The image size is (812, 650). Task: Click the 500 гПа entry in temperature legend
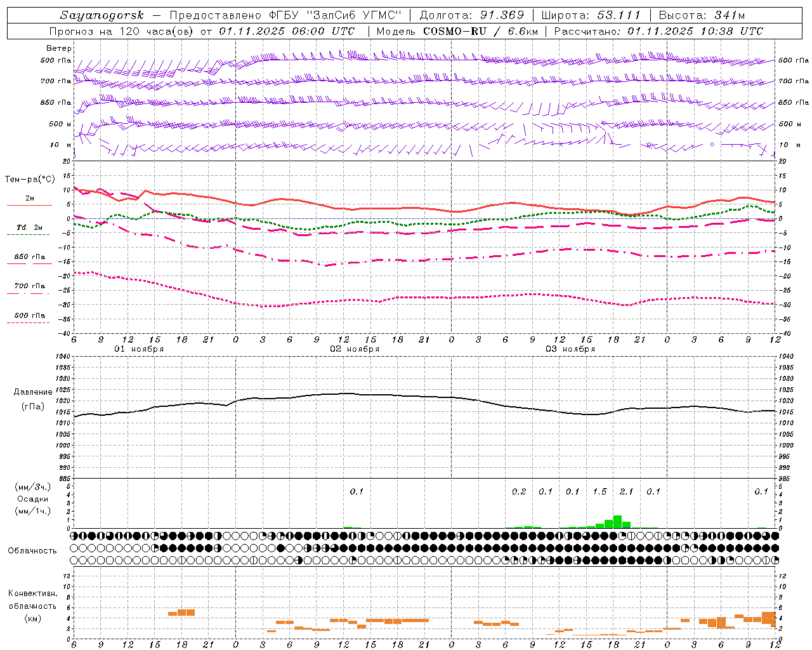(30, 315)
